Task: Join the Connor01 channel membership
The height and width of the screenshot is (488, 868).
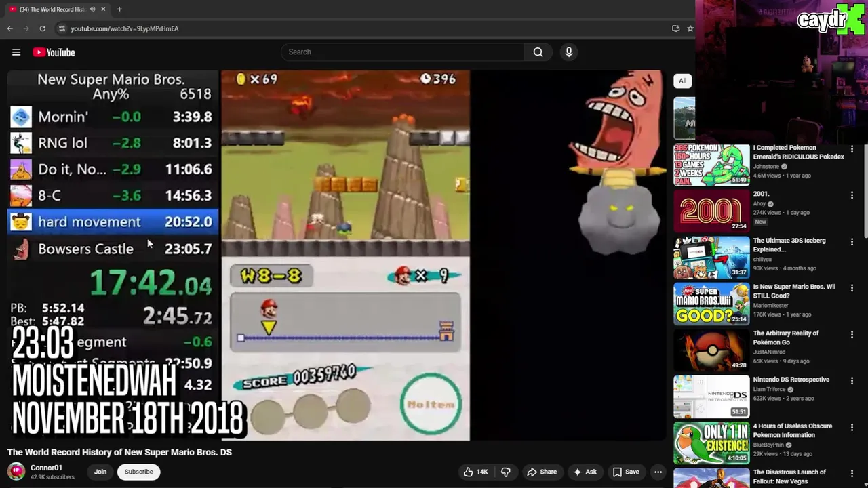Action: click(100, 472)
